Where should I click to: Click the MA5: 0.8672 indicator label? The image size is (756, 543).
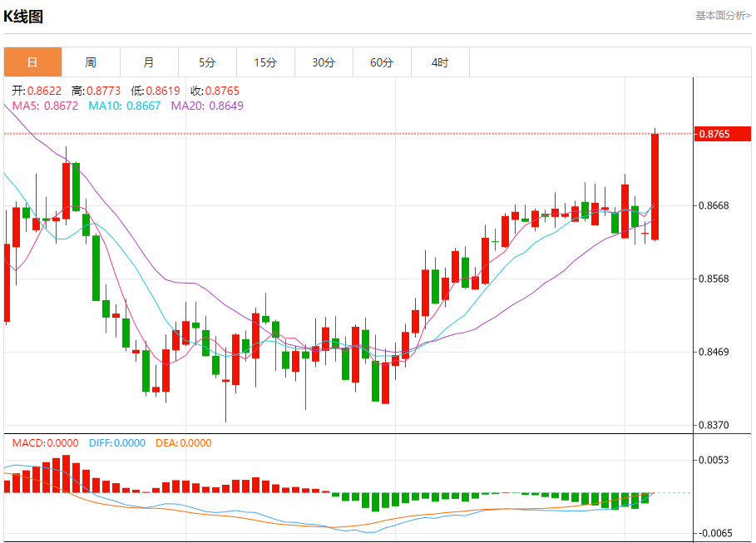[x=45, y=106]
